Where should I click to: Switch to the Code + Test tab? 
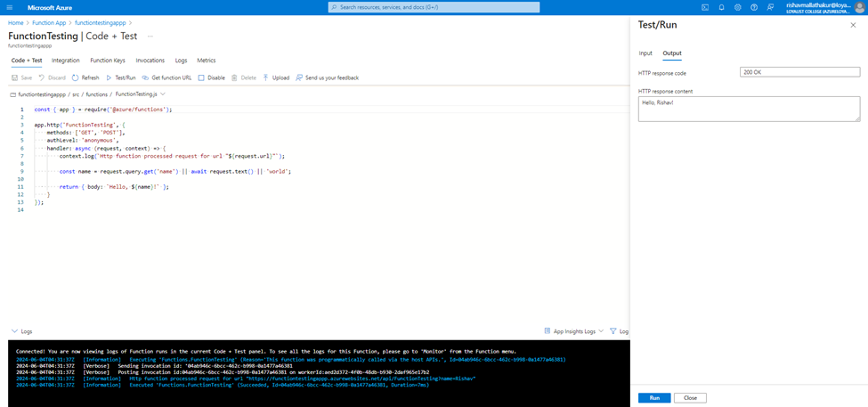27,61
